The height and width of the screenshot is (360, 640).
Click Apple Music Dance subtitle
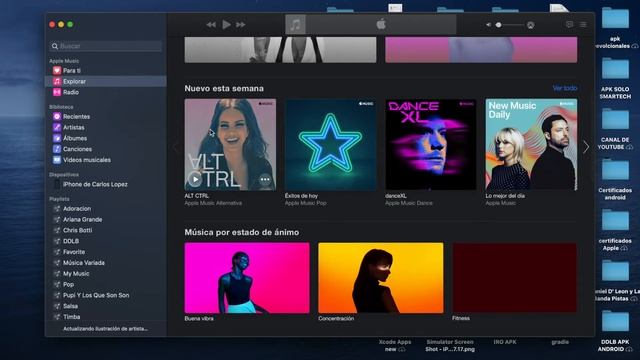coord(409,203)
